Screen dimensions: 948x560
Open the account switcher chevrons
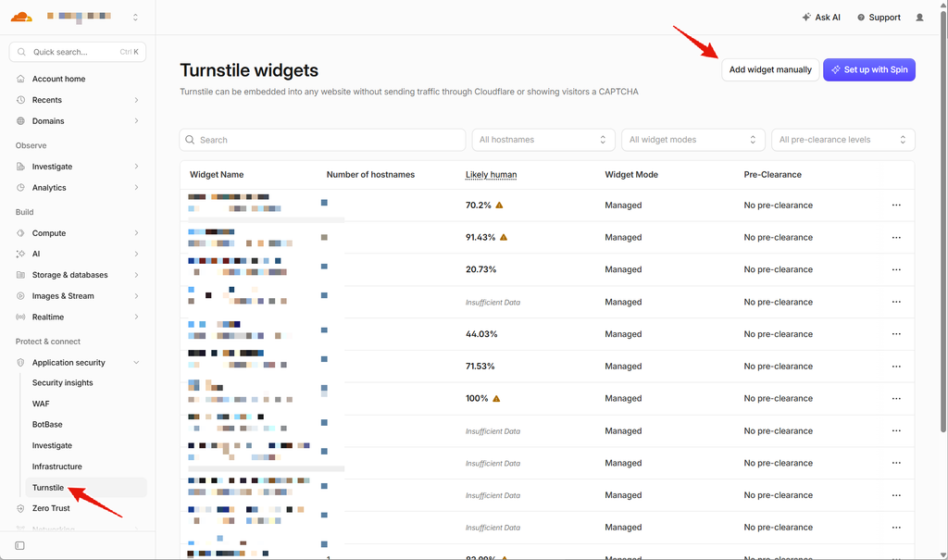(135, 18)
